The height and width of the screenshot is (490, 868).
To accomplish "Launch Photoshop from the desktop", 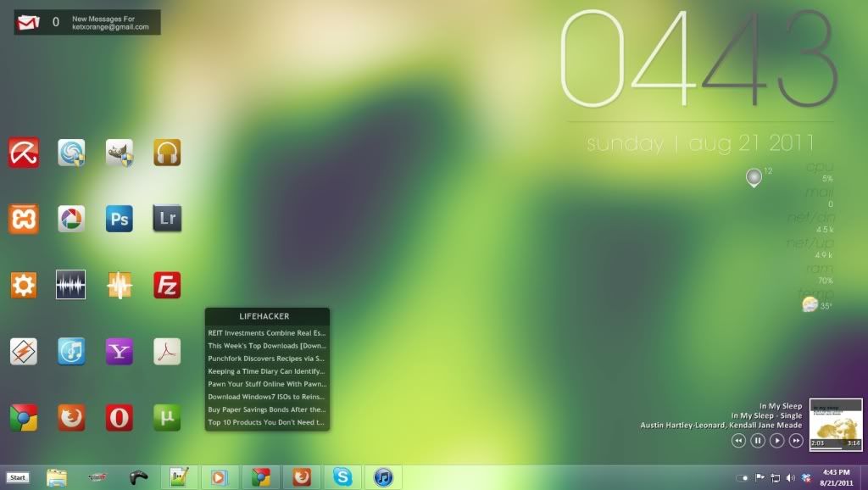I will (x=120, y=218).
